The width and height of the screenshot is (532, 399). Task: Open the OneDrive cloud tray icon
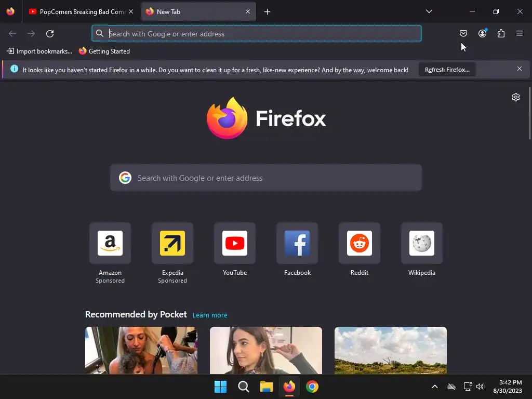(x=451, y=387)
